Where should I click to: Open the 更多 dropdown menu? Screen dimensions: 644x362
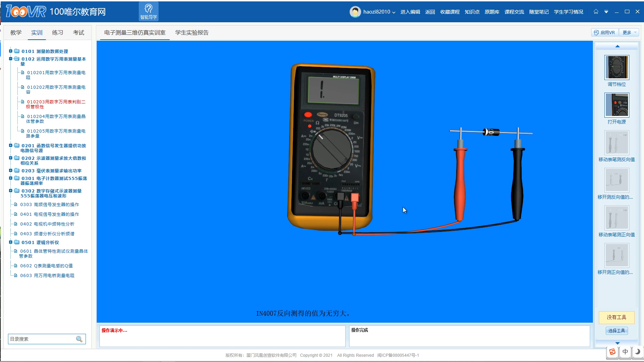(630, 32)
